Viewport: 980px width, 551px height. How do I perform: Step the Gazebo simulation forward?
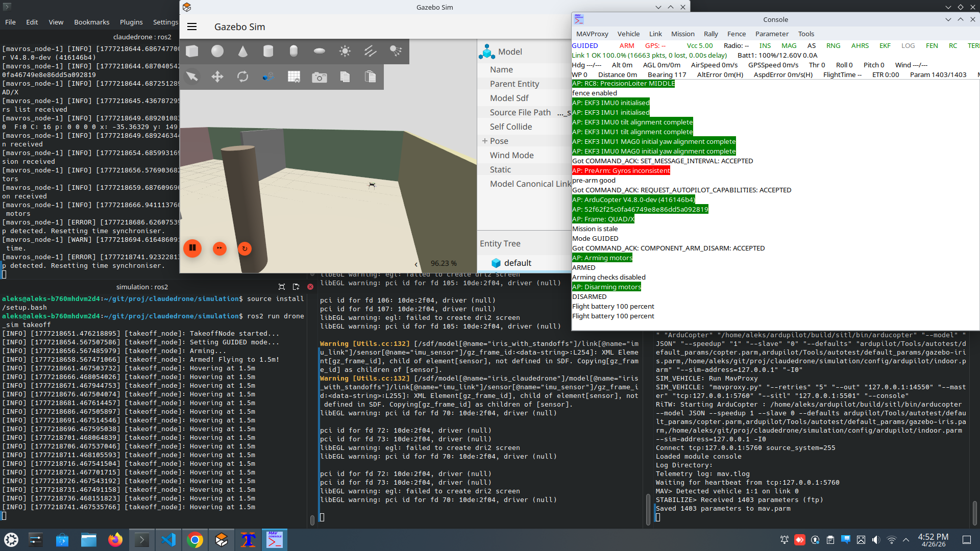coord(219,248)
